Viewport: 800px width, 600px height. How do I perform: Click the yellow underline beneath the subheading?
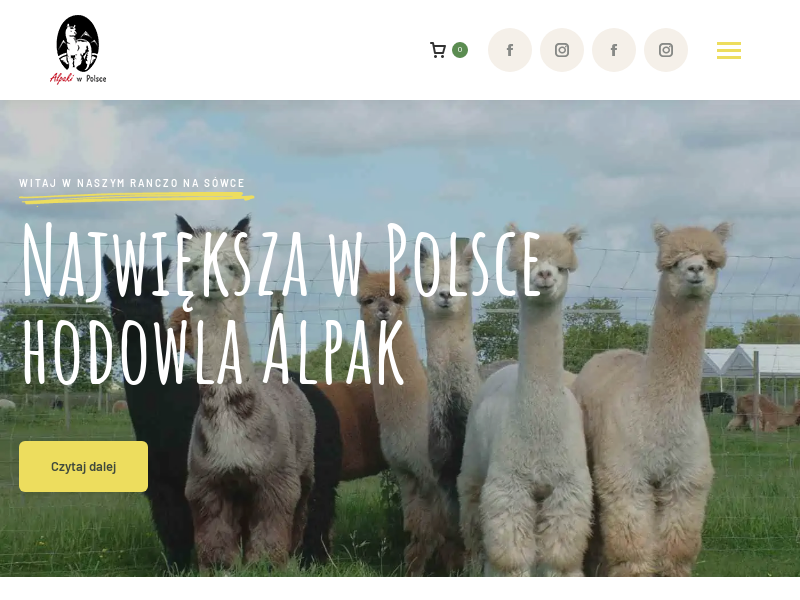137,197
